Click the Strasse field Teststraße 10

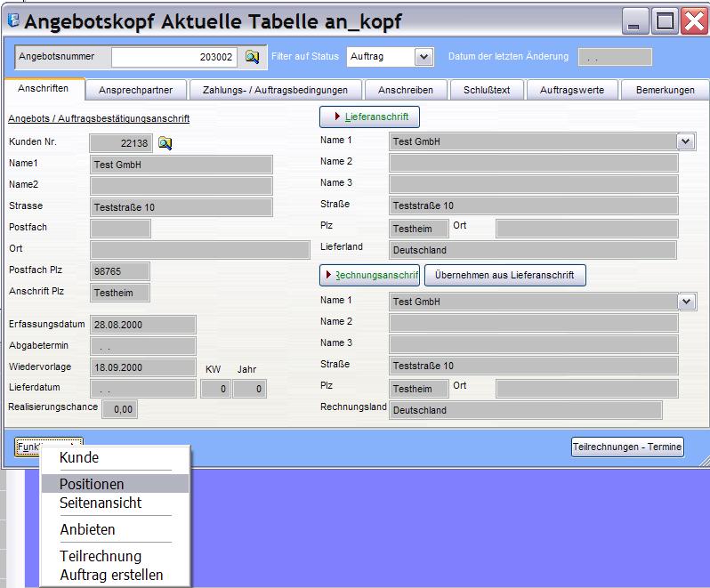tap(182, 207)
